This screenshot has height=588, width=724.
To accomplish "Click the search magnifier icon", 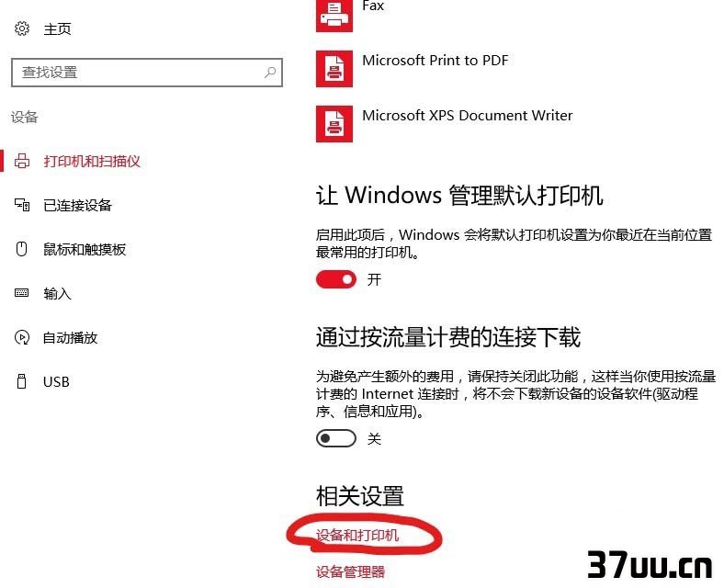I will 270,72.
